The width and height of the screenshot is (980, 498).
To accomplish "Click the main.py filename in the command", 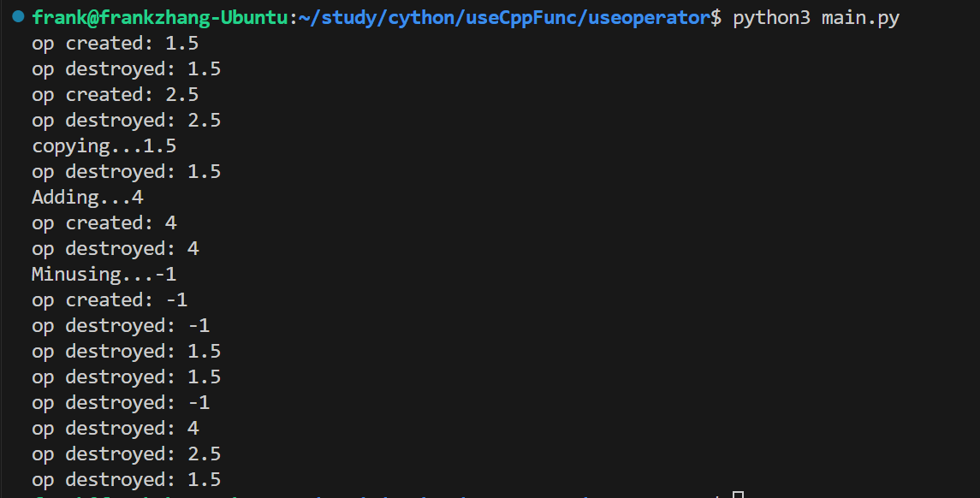I will click(859, 18).
